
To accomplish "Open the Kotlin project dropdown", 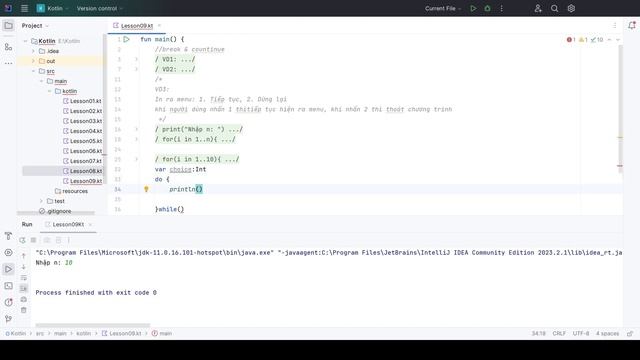I will click(53, 8).
